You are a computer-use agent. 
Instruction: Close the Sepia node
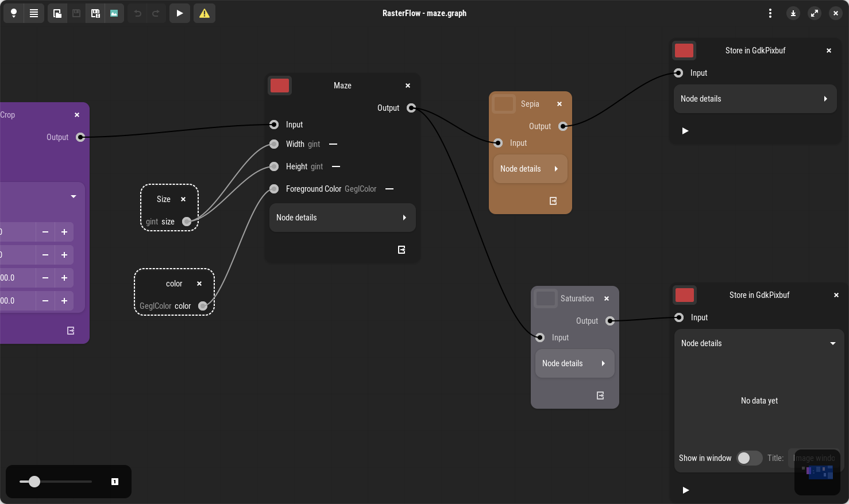(x=559, y=104)
